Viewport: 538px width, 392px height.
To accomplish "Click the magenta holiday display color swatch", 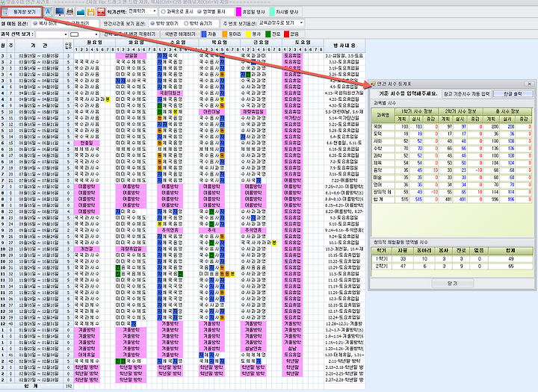I will [x=239, y=12].
